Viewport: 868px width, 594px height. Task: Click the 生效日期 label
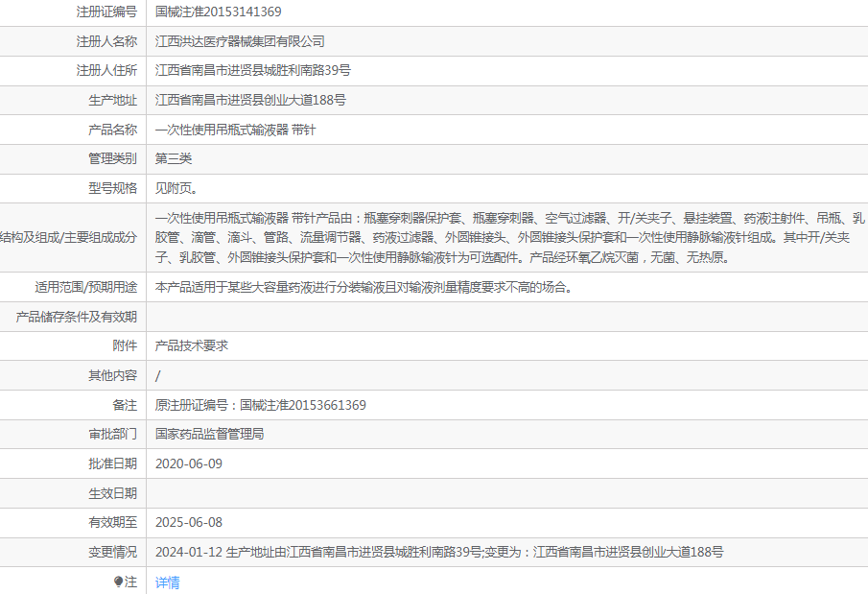point(112,493)
